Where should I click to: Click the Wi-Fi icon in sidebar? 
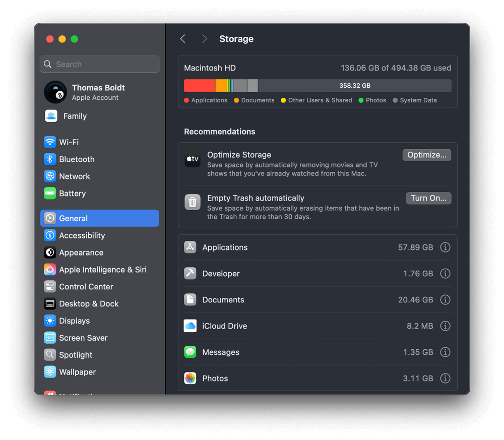tap(50, 142)
